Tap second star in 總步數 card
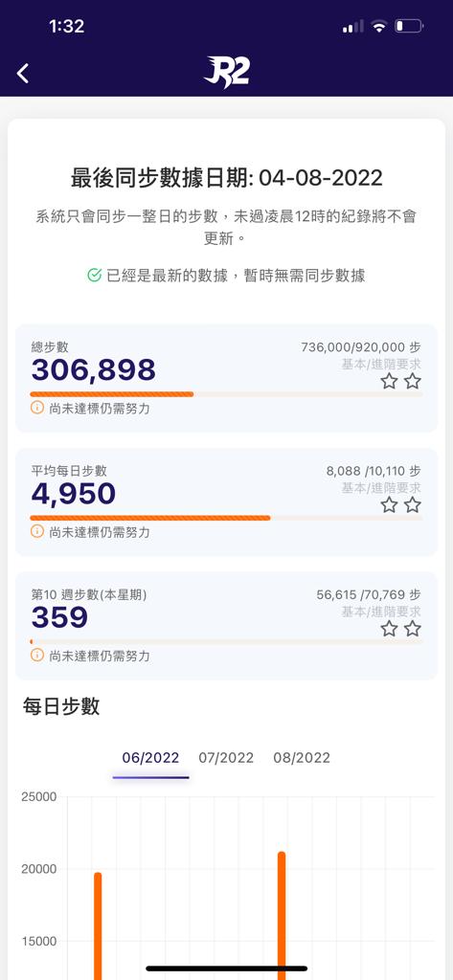453x980 pixels. (x=413, y=381)
